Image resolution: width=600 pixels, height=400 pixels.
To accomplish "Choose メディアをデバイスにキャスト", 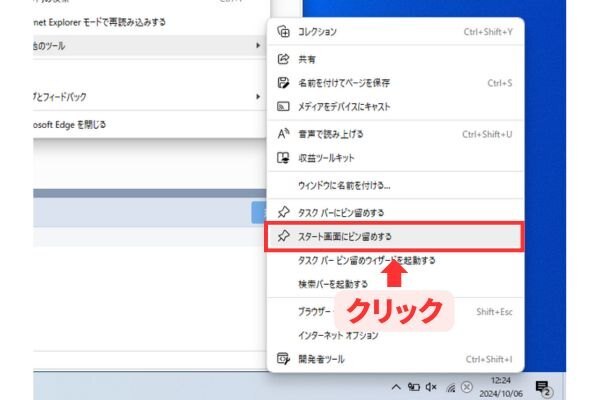I will pyautogui.click(x=395, y=106).
